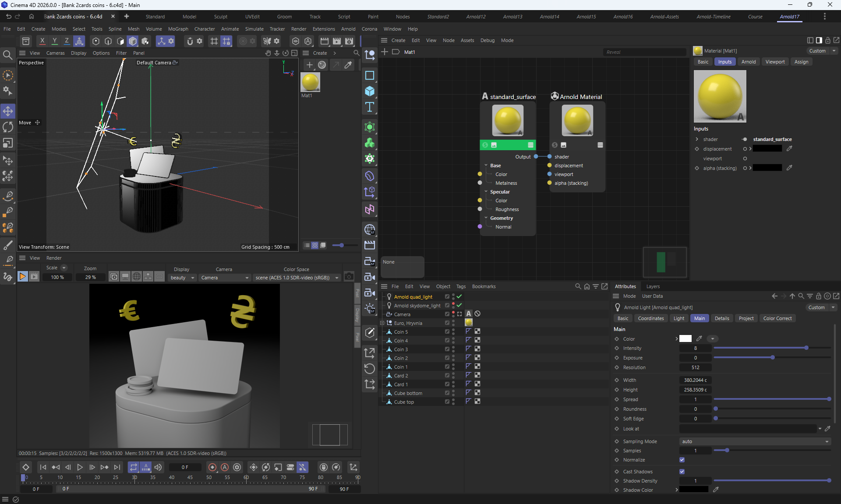The width and height of the screenshot is (841, 504).
Task: Switch to the Details tab
Action: tap(721, 318)
